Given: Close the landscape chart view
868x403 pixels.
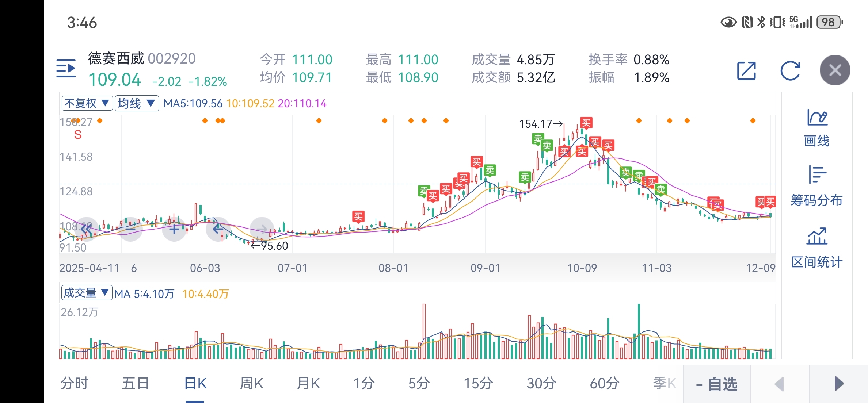Looking at the screenshot, I should 835,70.
